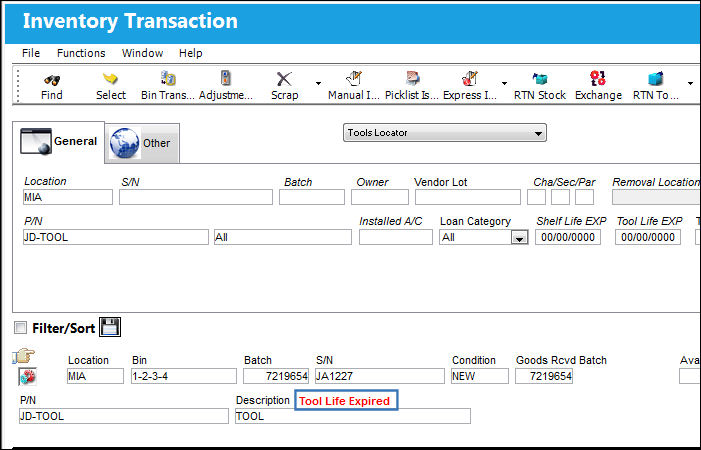701x450 pixels.
Task: Expand the dropdown arrow next to RTN To
Action: pos(690,83)
